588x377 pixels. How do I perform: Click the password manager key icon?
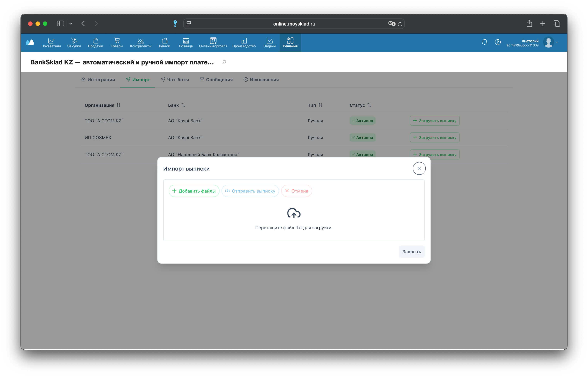(175, 24)
